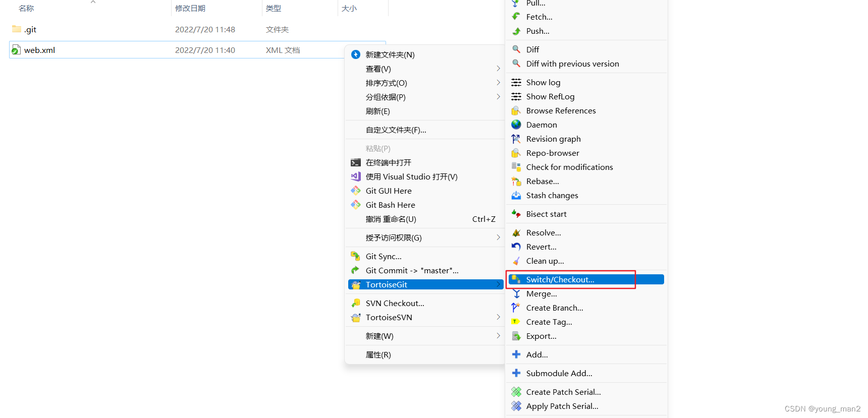
Task: Choose 刷新(E) from context menu
Action: coord(424,111)
